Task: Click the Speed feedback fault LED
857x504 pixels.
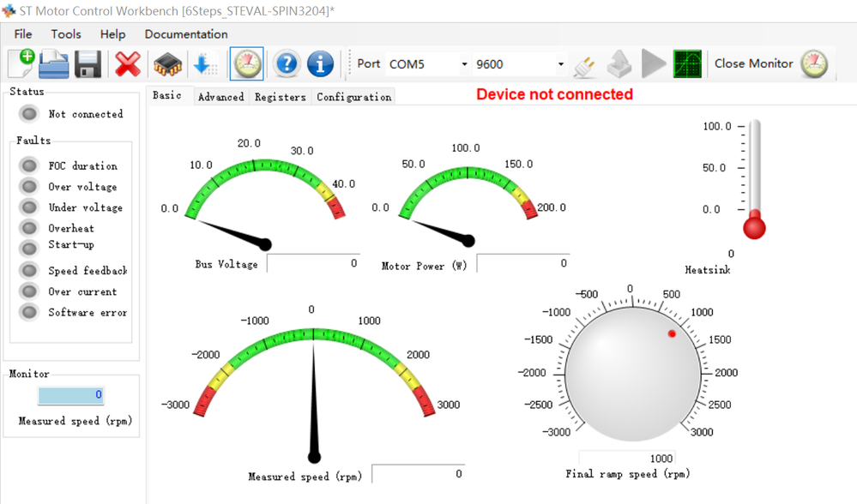Action: (x=29, y=270)
